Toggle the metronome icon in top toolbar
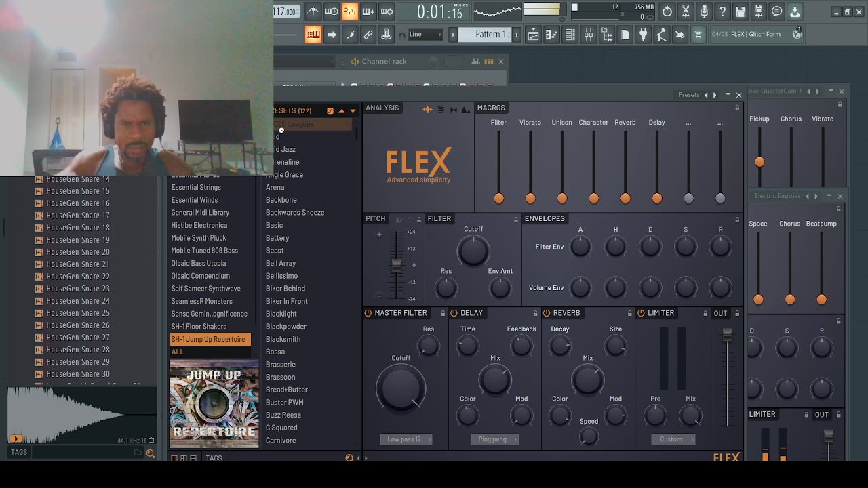 pyautogui.click(x=313, y=12)
